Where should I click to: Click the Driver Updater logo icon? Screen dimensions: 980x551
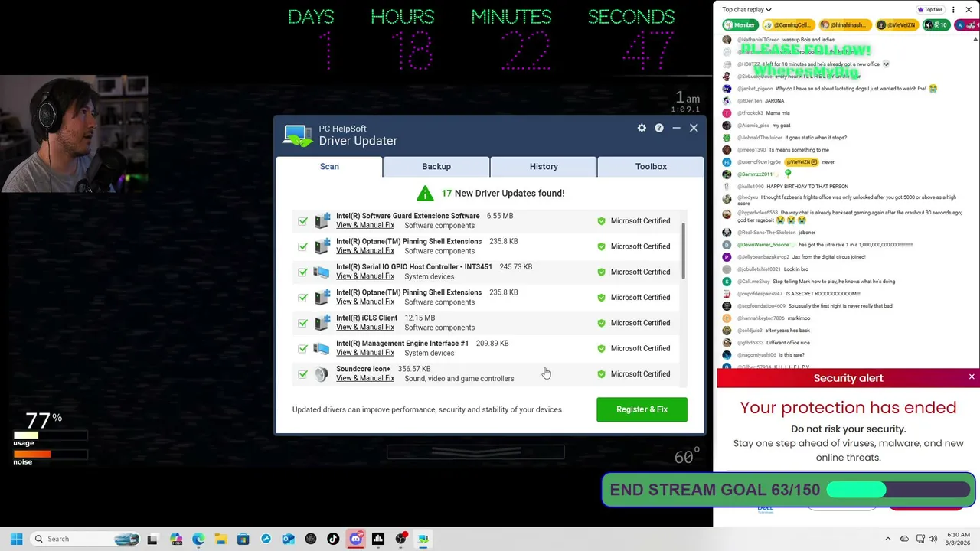coord(298,135)
